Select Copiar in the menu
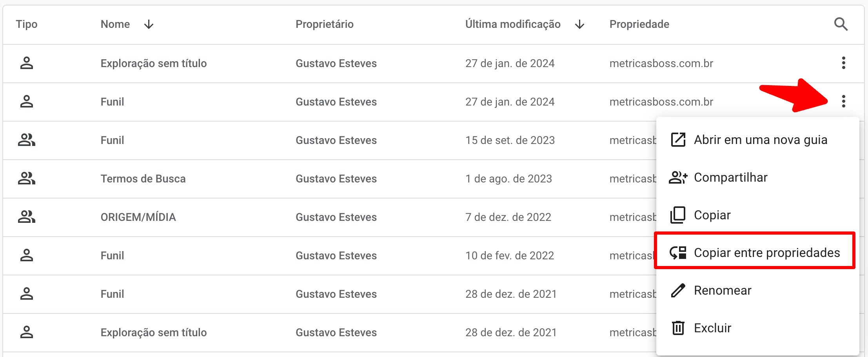The height and width of the screenshot is (357, 868). click(x=712, y=215)
